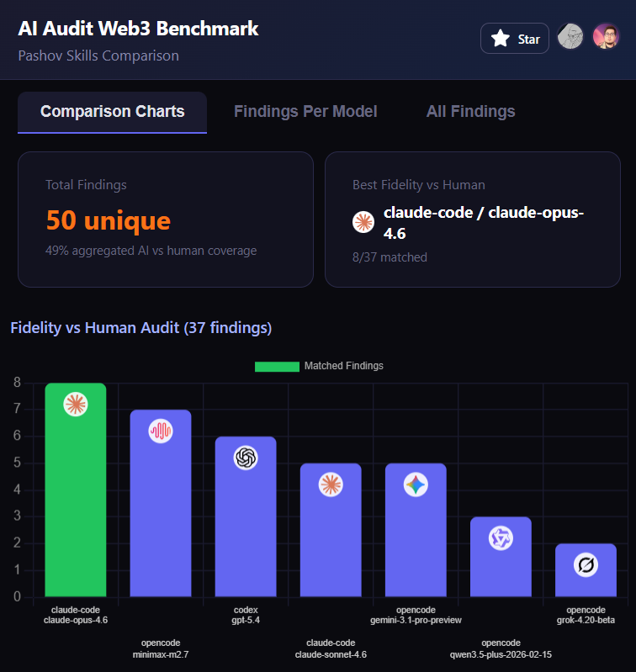Click 'Fidelity vs Human Audit (37 findings)' heading
Viewport: 636px width, 672px height.
point(141,328)
